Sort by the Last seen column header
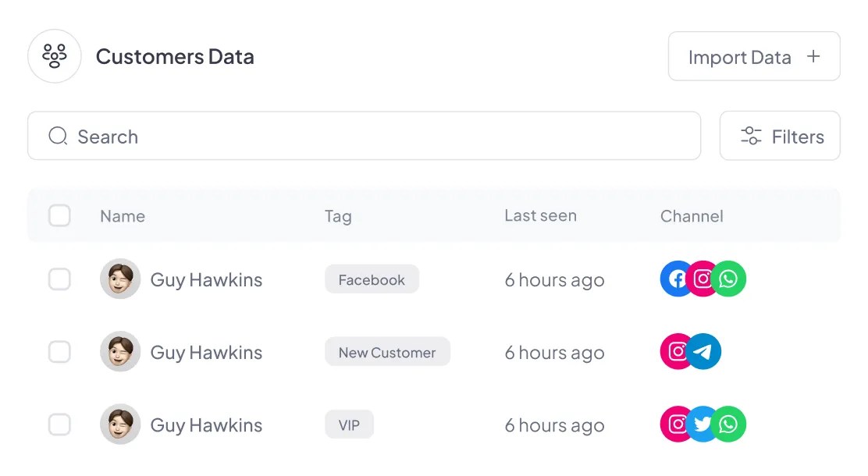Image resolution: width=868 pixels, height=476 pixels. point(540,215)
